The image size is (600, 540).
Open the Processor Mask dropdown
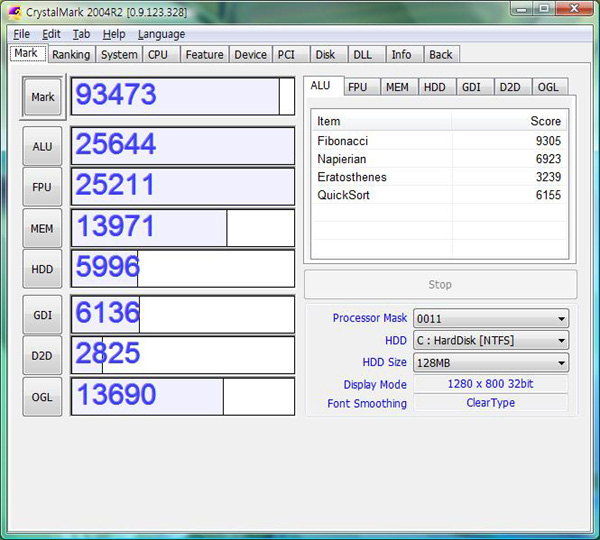491,318
